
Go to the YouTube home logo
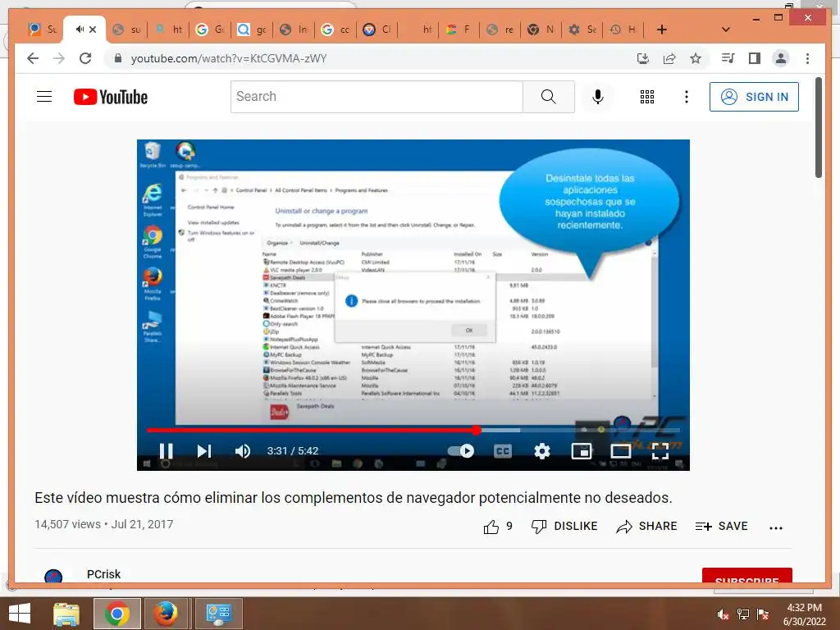(x=111, y=97)
